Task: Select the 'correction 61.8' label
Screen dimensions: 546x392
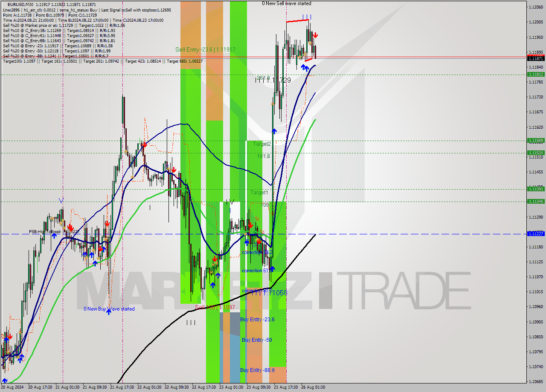Action: point(257,271)
